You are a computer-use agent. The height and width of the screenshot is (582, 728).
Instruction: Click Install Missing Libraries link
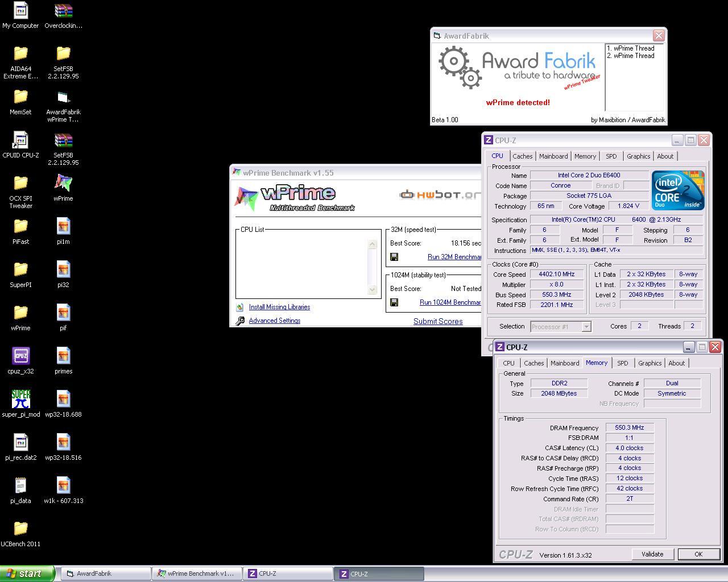279,307
